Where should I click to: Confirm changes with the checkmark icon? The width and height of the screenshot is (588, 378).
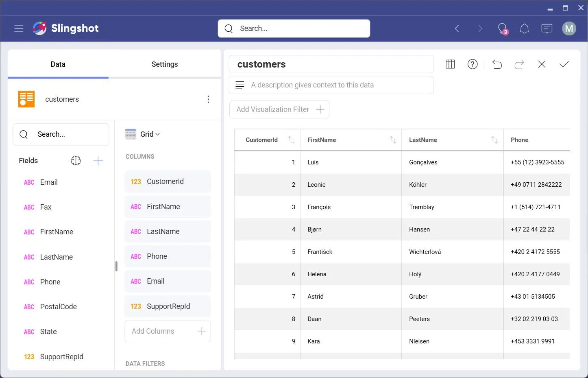[564, 64]
